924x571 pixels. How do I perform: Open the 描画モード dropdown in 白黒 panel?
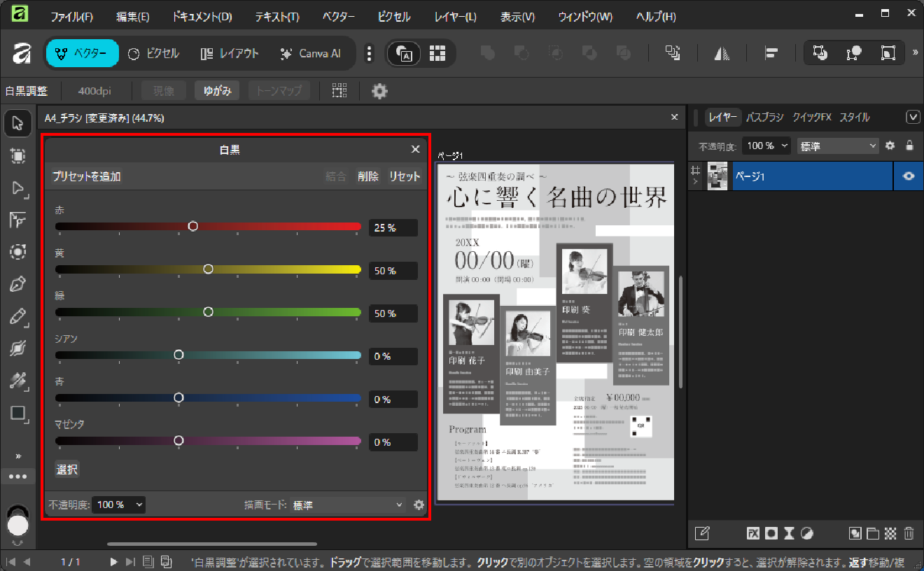(348, 505)
